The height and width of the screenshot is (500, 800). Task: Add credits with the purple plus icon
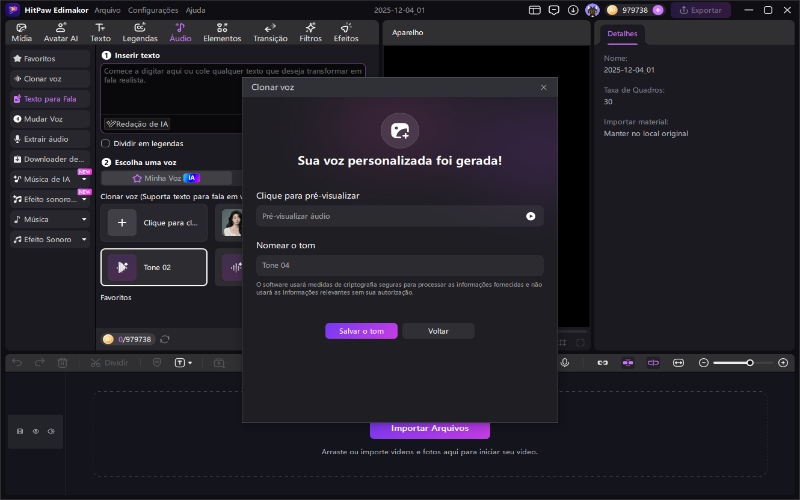658,10
